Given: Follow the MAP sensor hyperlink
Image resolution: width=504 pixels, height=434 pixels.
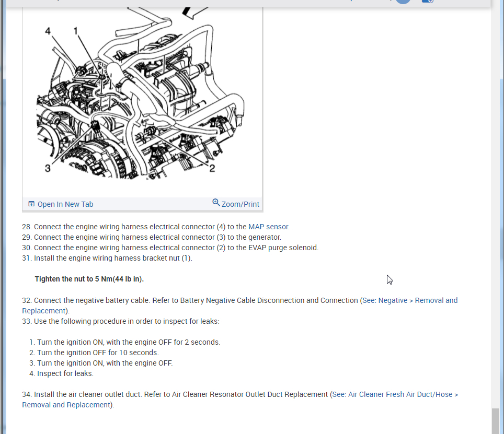Looking at the screenshot, I should pyautogui.click(x=268, y=227).
